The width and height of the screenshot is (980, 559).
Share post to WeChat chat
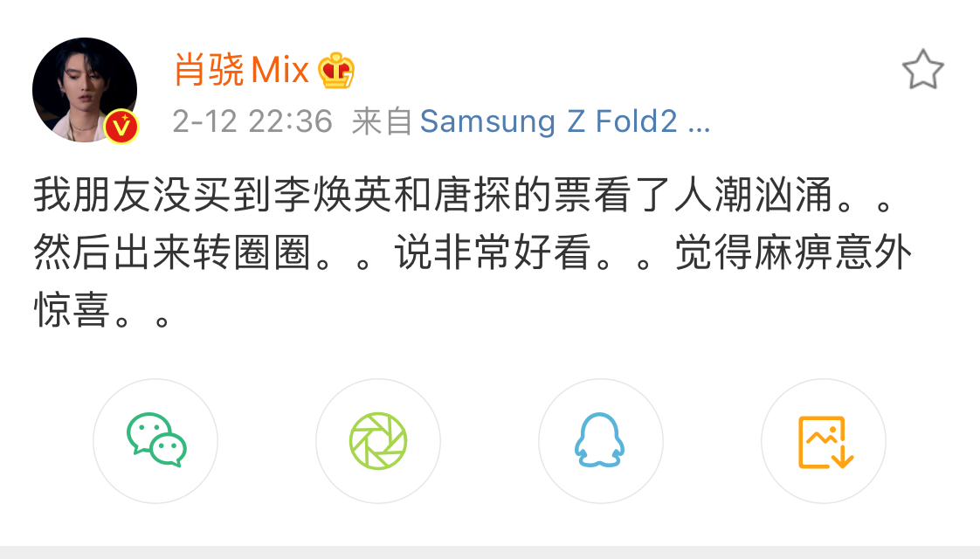pyautogui.click(x=155, y=441)
